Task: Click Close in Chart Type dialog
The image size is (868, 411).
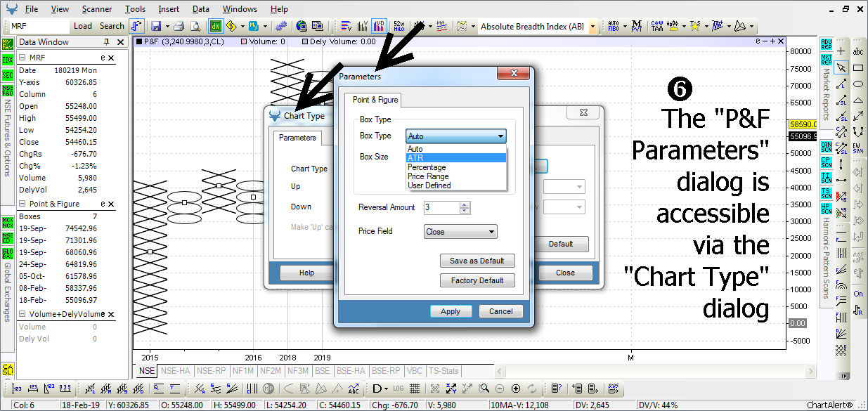Action: 565,273
